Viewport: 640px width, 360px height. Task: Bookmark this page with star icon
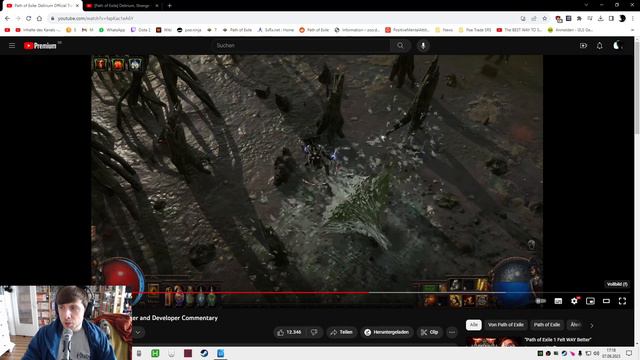[x=544, y=18]
